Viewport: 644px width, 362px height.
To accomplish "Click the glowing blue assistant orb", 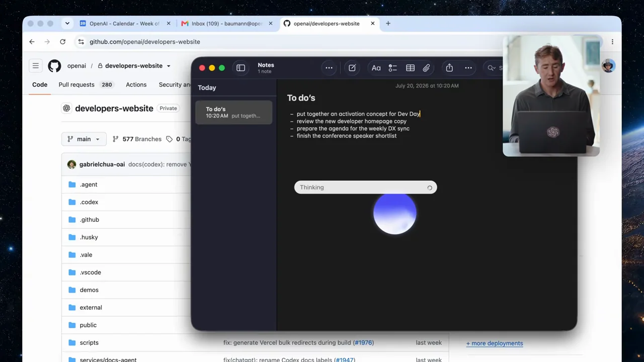I will pos(395,214).
